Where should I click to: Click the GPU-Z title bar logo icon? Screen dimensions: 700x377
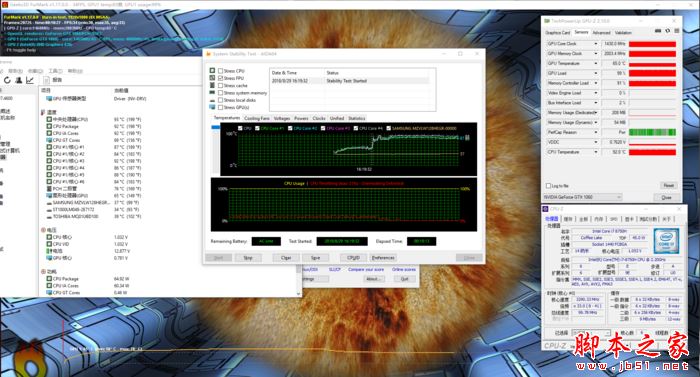[x=547, y=21]
